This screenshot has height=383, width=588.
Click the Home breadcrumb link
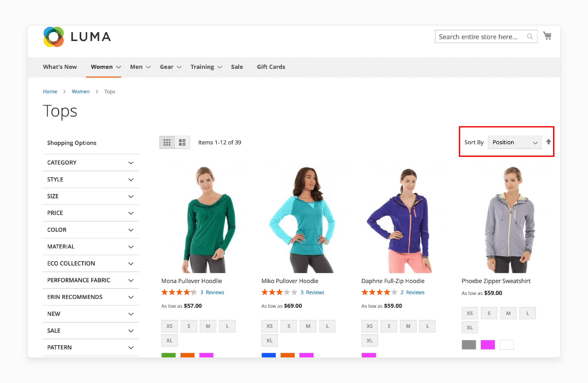[50, 92]
